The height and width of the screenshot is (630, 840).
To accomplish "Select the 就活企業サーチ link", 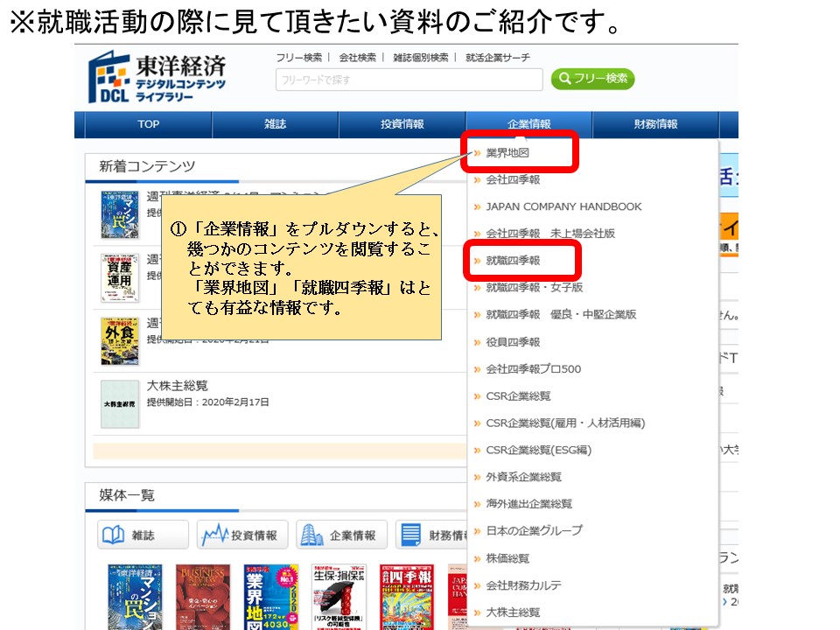I will 498,58.
